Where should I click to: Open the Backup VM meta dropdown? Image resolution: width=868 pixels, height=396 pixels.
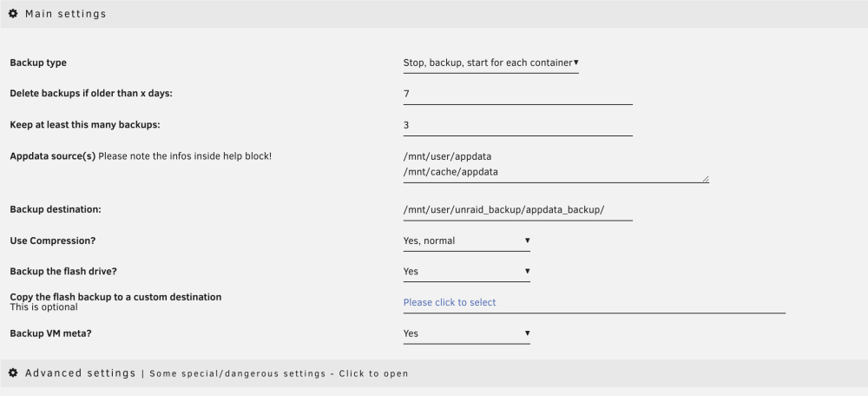467,333
